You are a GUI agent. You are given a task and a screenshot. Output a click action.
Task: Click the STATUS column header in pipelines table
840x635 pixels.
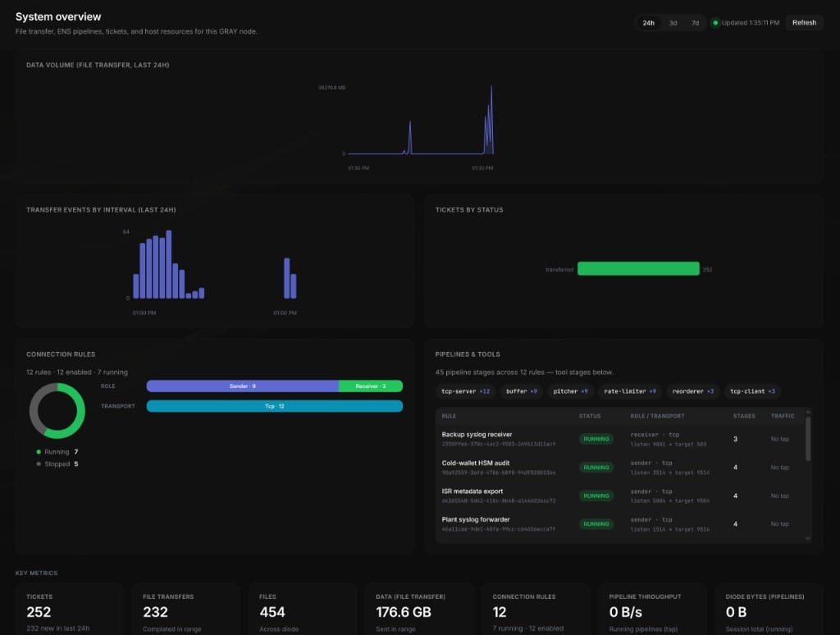tap(590, 416)
